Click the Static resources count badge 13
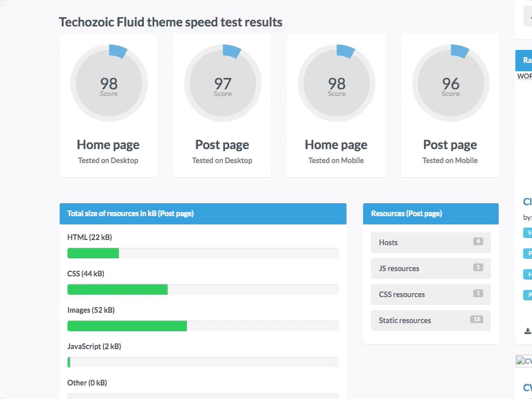Viewport: 532px width, 399px height. point(476,319)
